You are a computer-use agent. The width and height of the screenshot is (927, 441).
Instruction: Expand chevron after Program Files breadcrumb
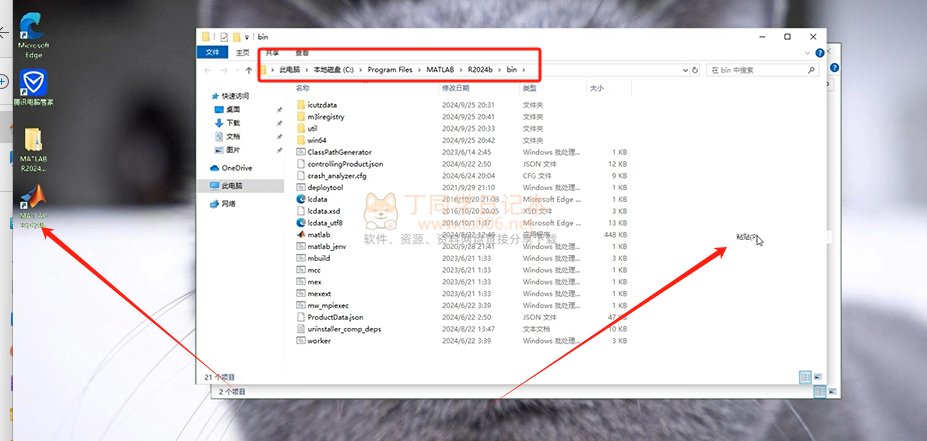click(419, 70)
